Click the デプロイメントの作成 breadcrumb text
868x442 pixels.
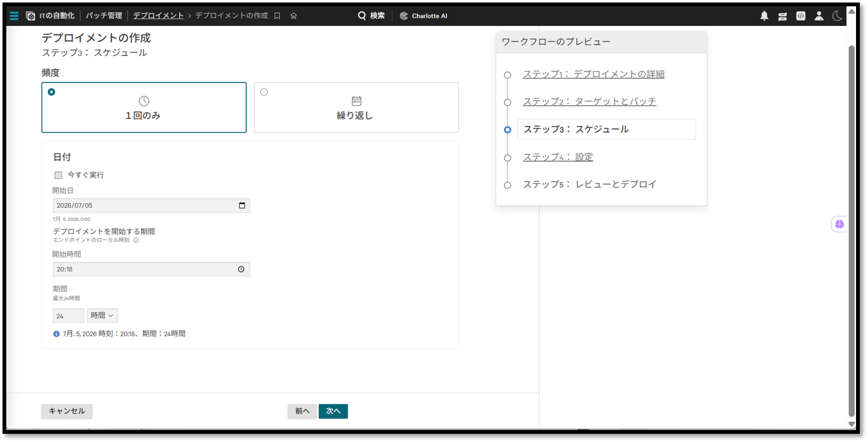click(x=231, y=16)
